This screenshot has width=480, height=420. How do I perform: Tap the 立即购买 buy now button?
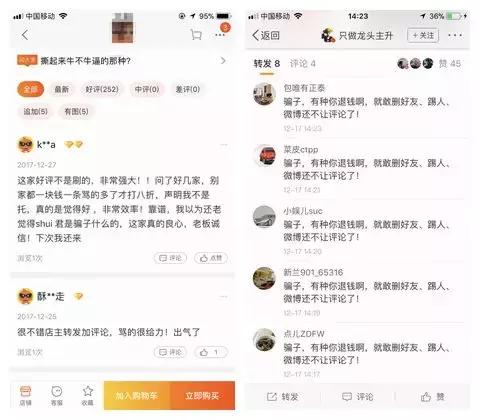(x=202, y=396)
